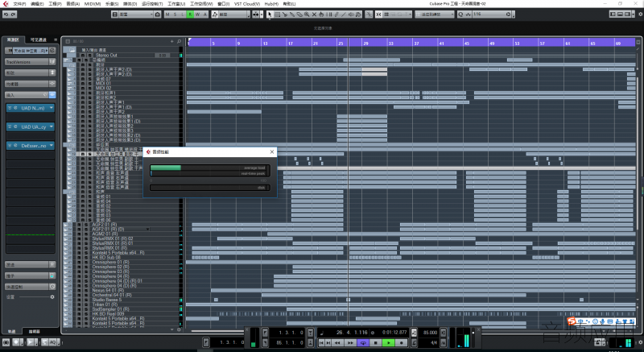Close the audio performance dialog

(271, 152)
